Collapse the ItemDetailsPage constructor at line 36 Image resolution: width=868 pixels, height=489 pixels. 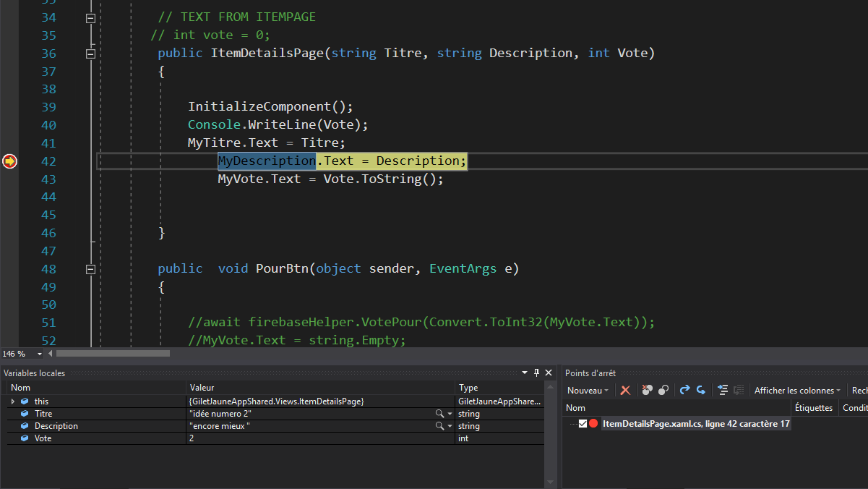coord(90,54)
